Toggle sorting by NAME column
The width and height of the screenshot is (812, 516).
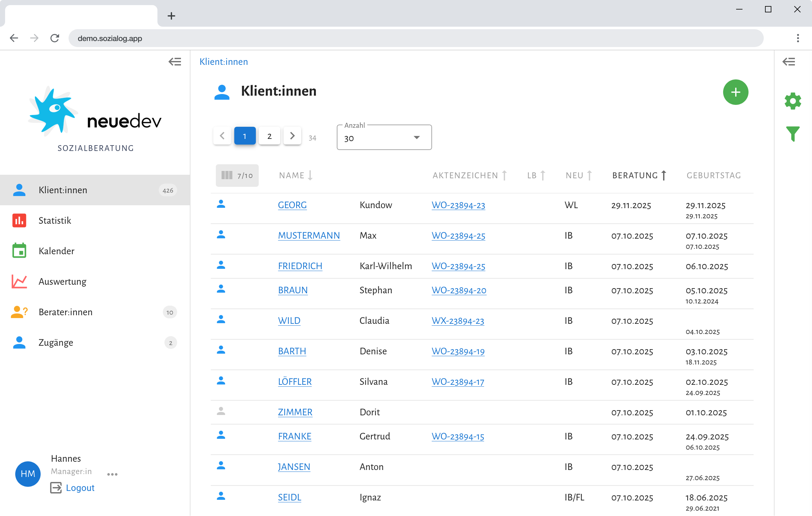coord(296,175)
